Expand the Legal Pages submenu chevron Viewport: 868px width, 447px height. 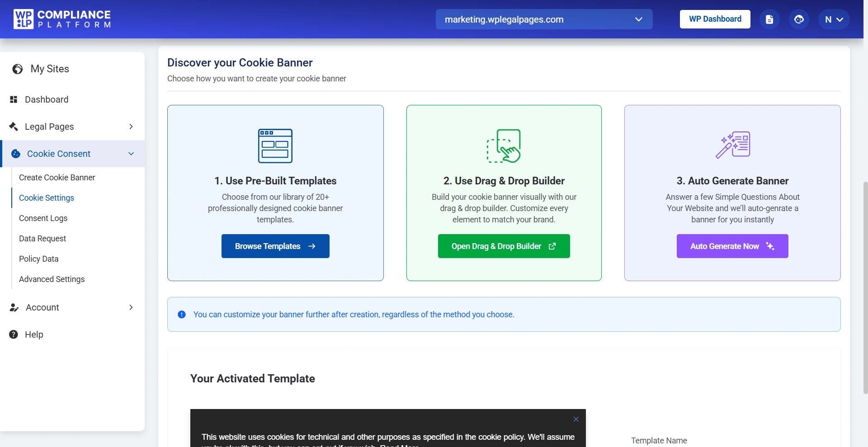(x=131, y=127)
